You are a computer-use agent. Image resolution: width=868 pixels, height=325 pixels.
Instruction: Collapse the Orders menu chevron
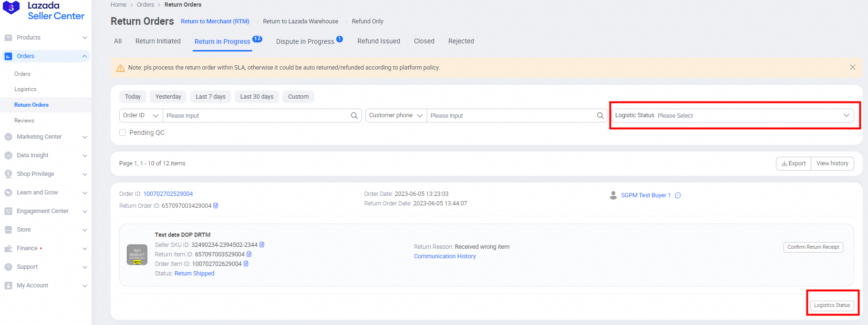[x=84, y=56]
